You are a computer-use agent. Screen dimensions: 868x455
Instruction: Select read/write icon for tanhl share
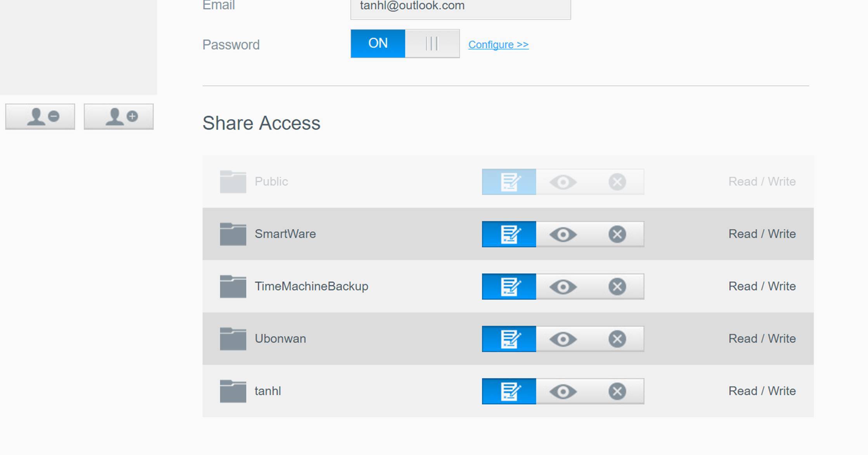(x=509, y=391)
